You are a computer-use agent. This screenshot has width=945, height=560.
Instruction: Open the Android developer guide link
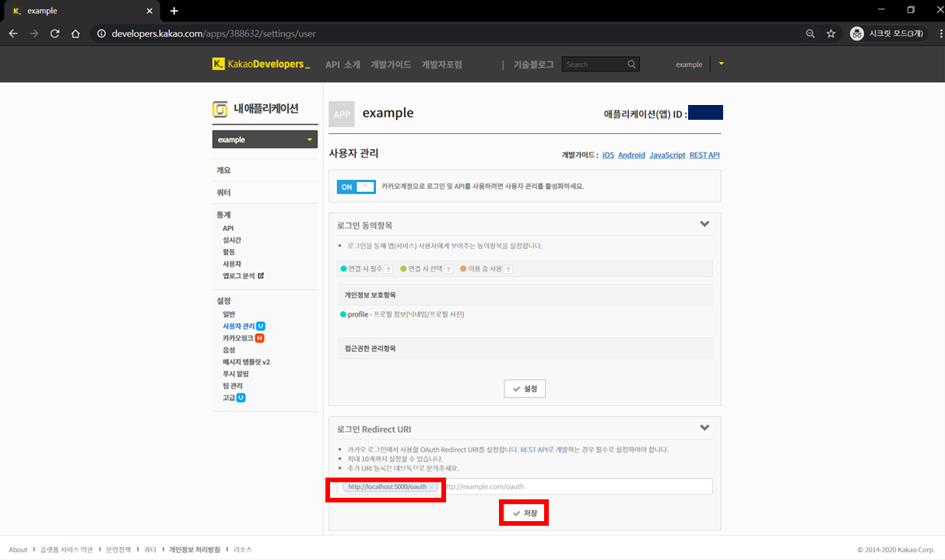631,155
